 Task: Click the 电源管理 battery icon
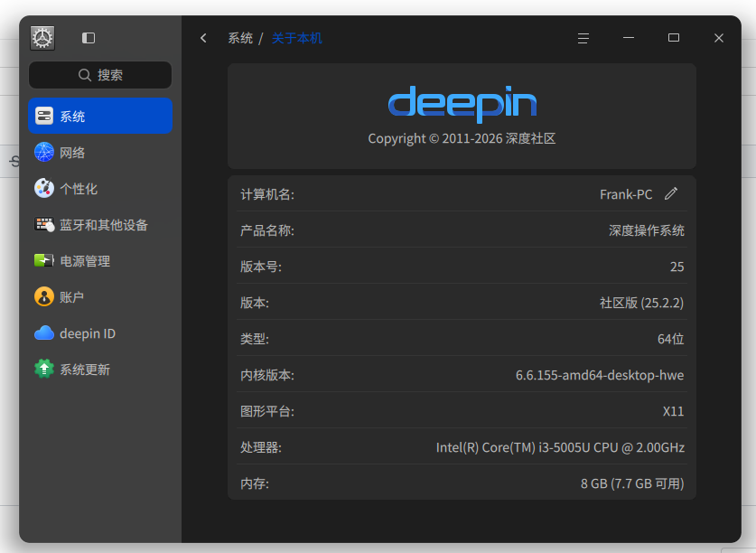coord(44,260)
